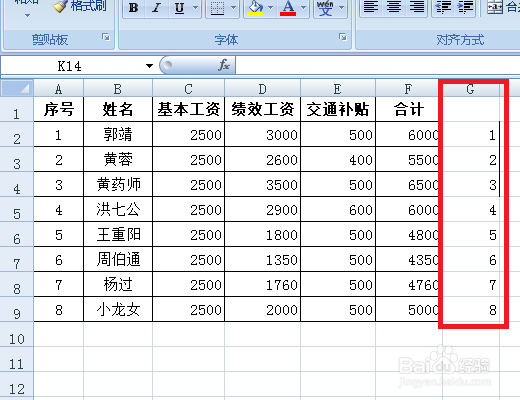Open fill color dropdown arrow
Viewport: 520px width, 400px height.
pos(271,8)
